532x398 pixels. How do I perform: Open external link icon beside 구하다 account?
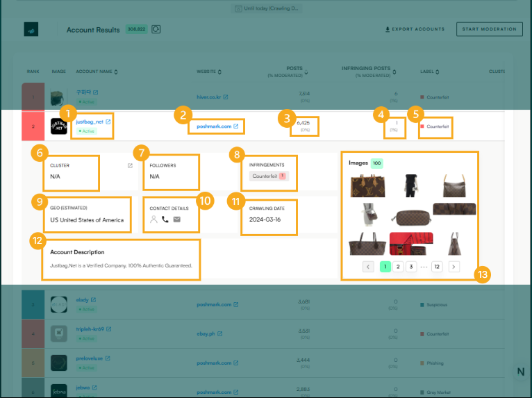96,92
